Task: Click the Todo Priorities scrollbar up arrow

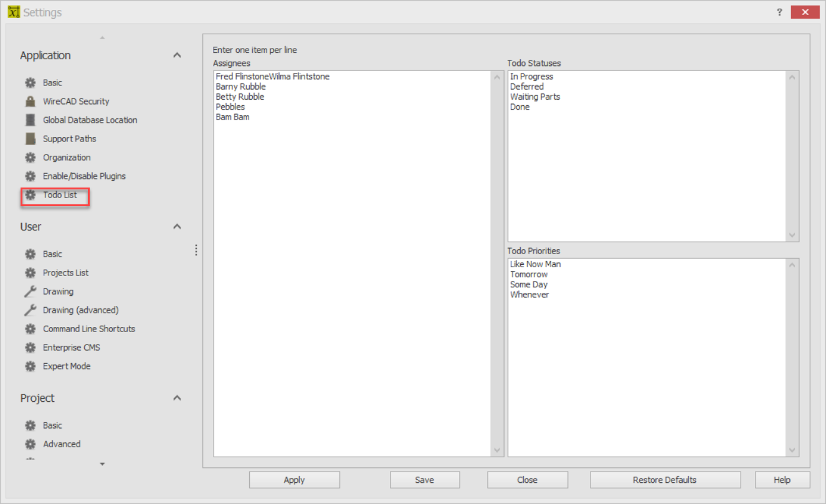Action: 792,265
